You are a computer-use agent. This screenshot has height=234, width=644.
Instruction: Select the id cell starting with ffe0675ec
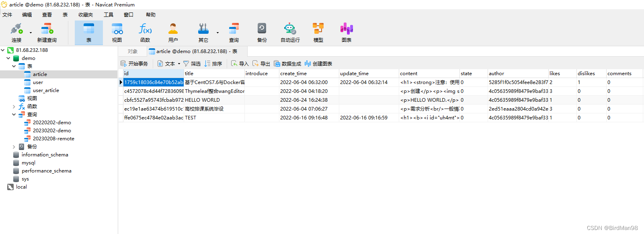(x=154, y=118)
